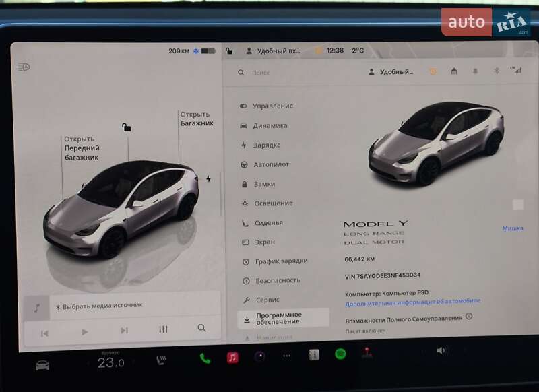This screenshot has width=539, height=392.
Task: Tap the microphone icon in settings header
Action: pos(475,70)
